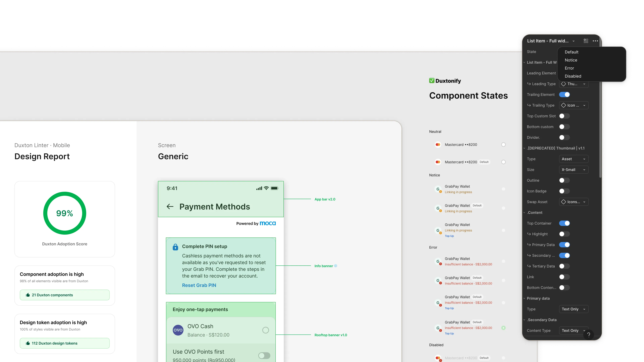Click the 21 Duxton components button

[x=65, y=295]
